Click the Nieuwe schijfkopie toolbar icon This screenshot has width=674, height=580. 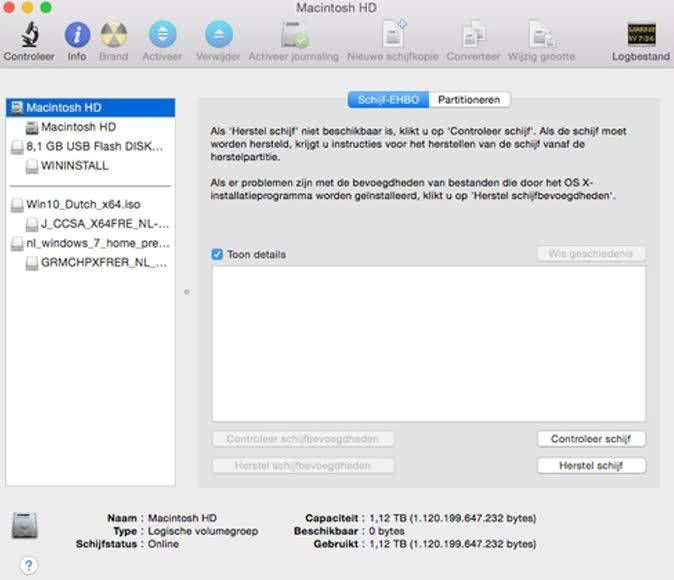tap(393, 34)
